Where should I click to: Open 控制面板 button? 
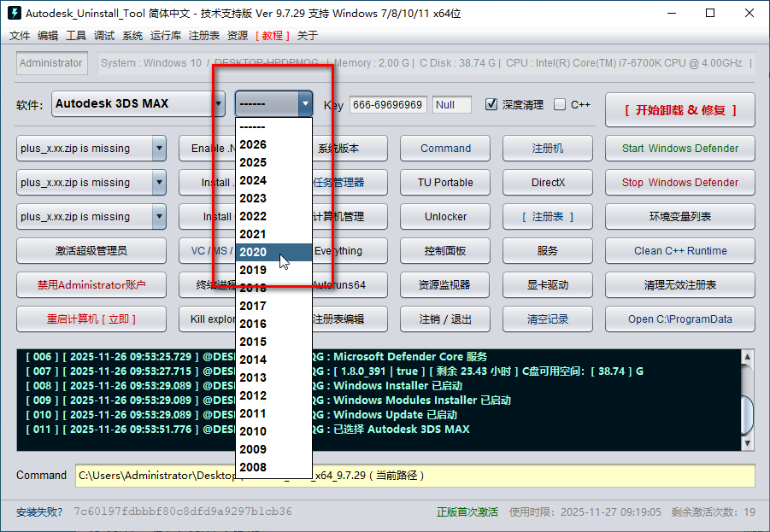[445, 251]
